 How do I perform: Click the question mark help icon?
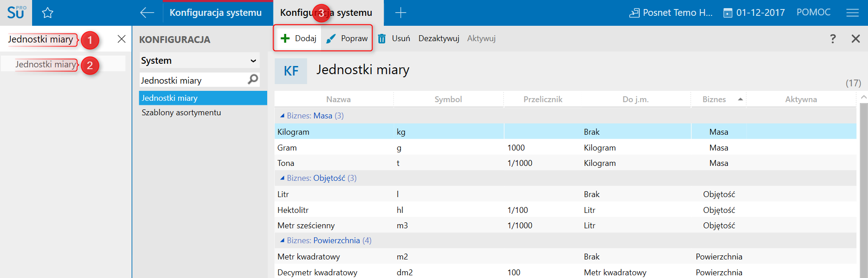(833, 39)
